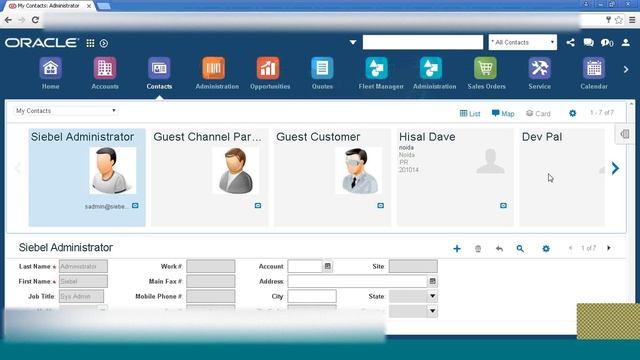Image resolution: width=640 pixels, height=360 pixels.
Task: Go to previous record arrow beside 1 of 7
Action: point(571,248)
